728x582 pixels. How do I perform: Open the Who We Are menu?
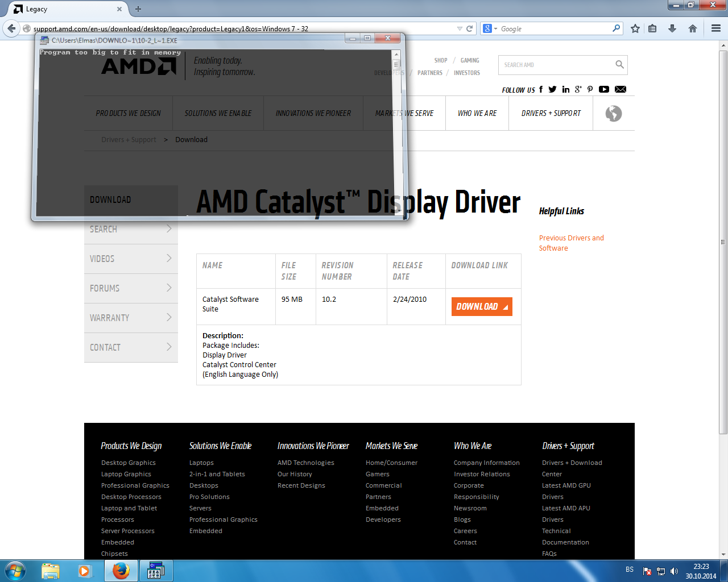[x=477, y=113]
